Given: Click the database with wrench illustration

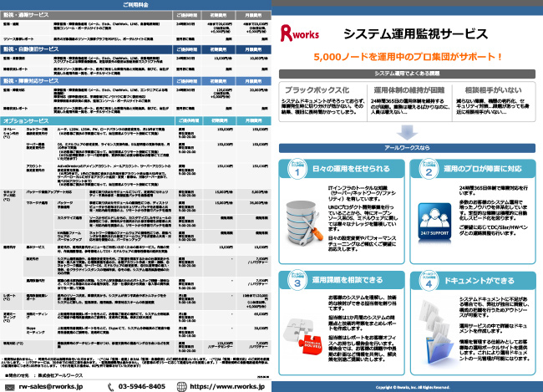Looking at the screenshot, I should click(304, 223).
